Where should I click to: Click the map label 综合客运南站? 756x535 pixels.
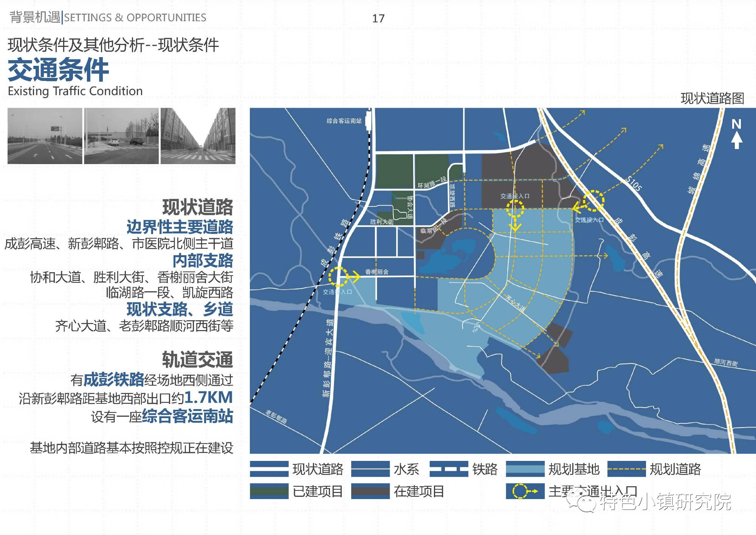coord(344,121)
